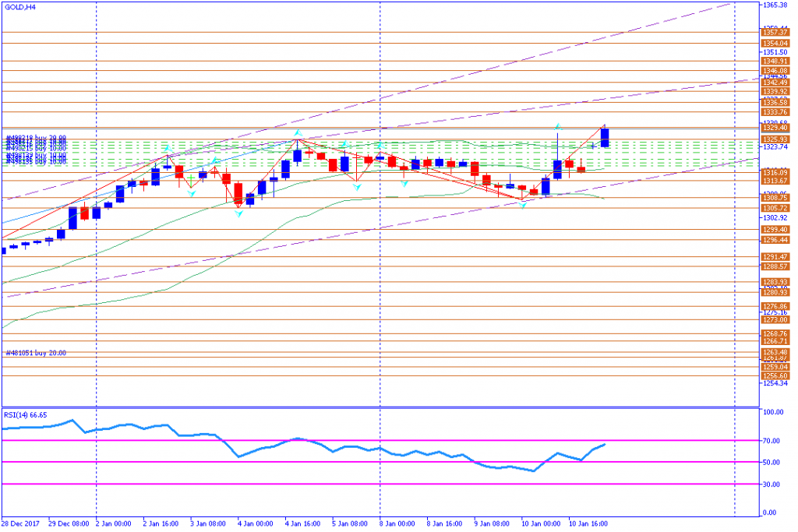This screenshot has width=798, height=532.
Task: Select the 1283.93 price level label
Action: click(775, 282)
